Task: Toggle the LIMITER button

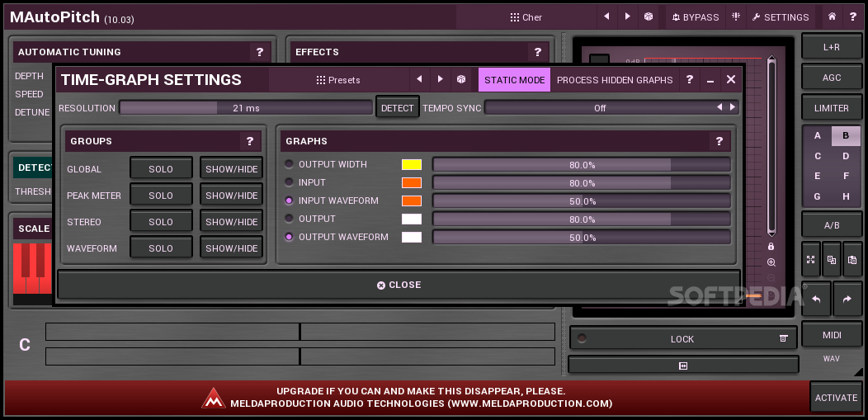Action: point(832,108)
